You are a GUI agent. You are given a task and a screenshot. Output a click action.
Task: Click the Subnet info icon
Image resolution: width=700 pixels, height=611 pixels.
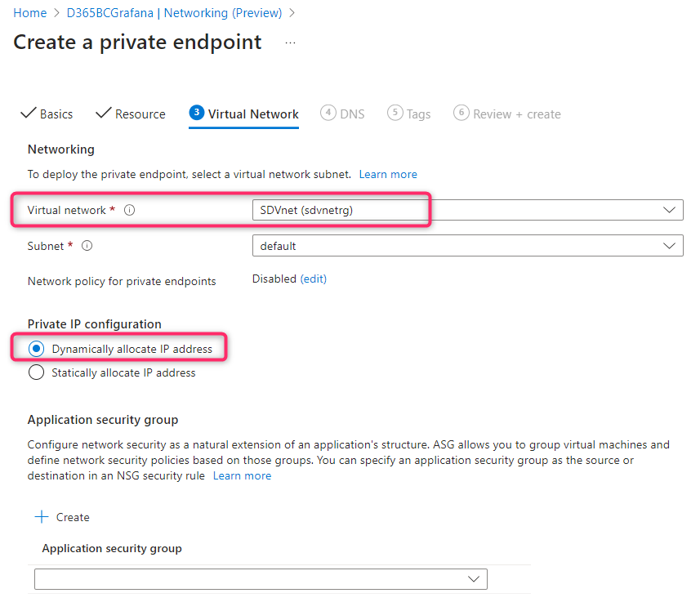pyautogui.click(x=87, y=246)
